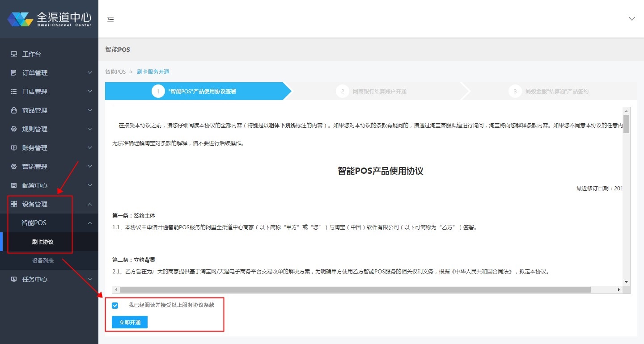The height and width of the screenshot is (344, 644).
Task: Expand 商品管理 chevron arrow
Action: tap(90, 110)
